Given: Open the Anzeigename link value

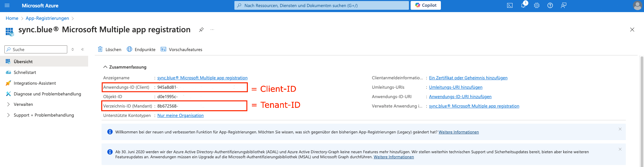Looking at the screenshot, I should pyautogui.click(x=202, y=78).
